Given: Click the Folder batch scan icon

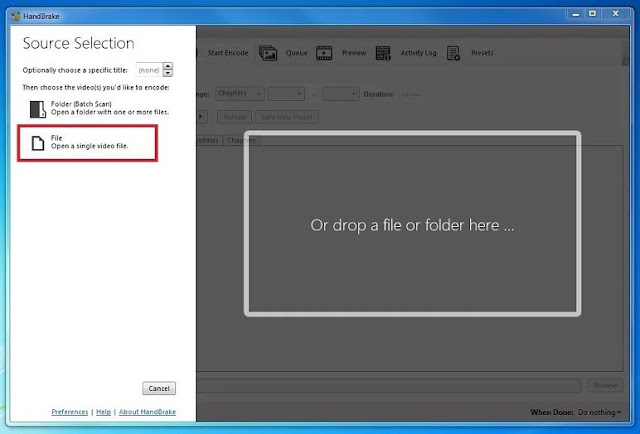Looking at the screenshot, I should pos(38,109).
